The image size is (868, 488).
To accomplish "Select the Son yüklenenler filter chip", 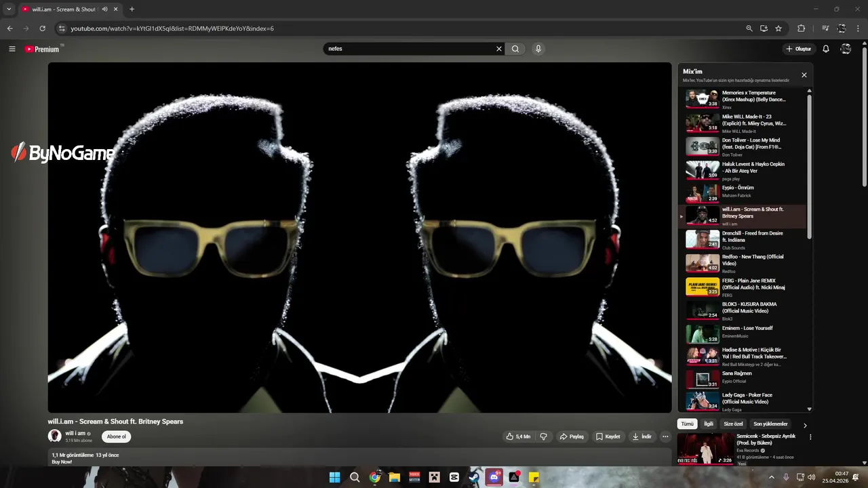I will pos(770,424).
